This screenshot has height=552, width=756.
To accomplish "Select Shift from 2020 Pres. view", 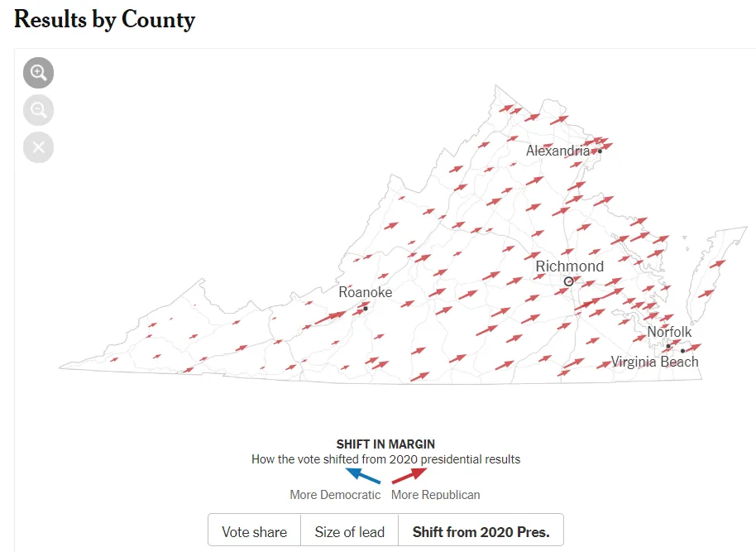I will [481, 532].
